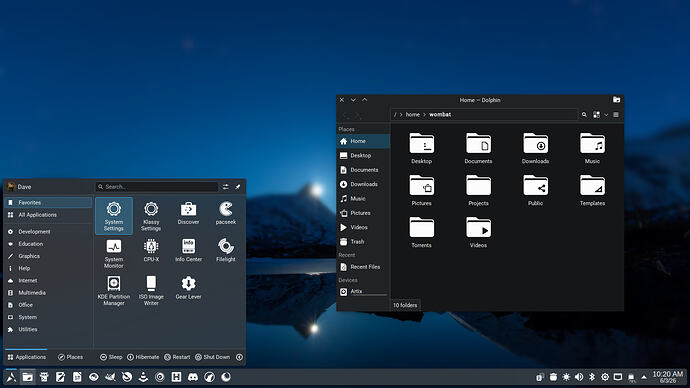
Task: Open the brightness control in system tray
Action: (566, 377)
